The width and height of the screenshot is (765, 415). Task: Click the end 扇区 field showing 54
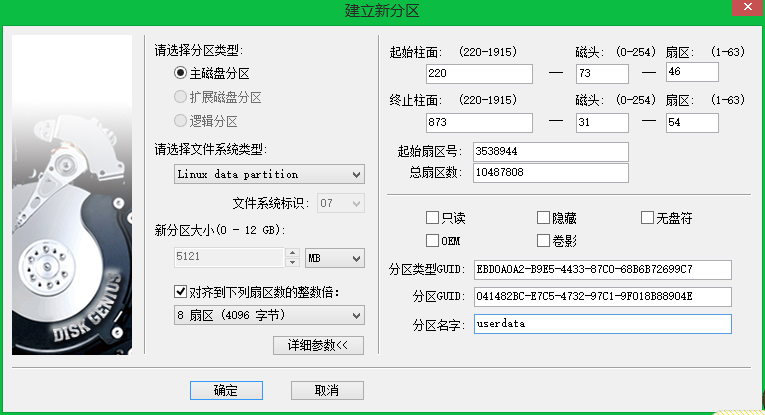tap(692, 122)
